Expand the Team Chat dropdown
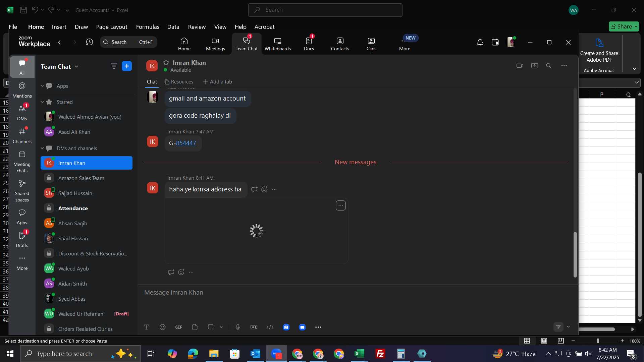 tap(76, 66)
